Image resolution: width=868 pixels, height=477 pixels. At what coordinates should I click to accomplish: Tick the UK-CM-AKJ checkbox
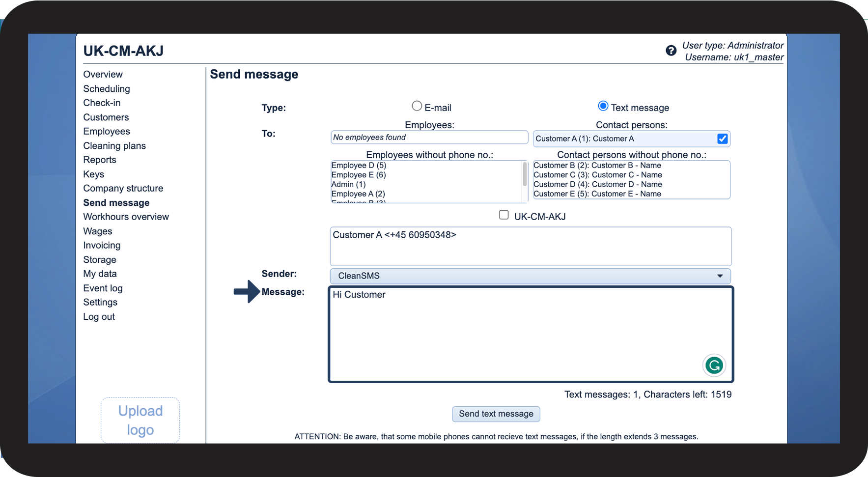click(504, 215)
